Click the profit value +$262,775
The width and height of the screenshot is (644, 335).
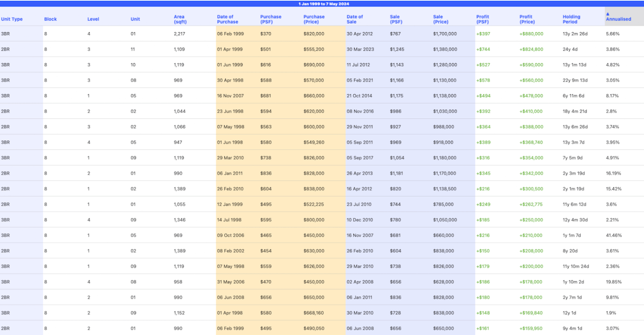pos(531,204)
